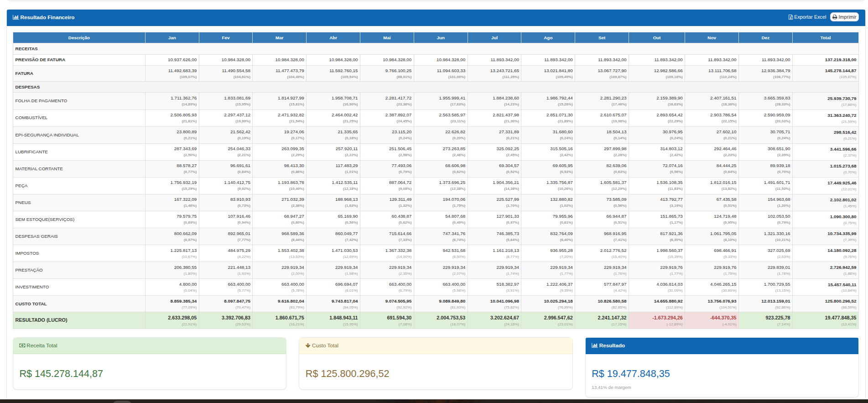Click the PNEUS row label
868x403 pixels.
[x=23, y=203]
